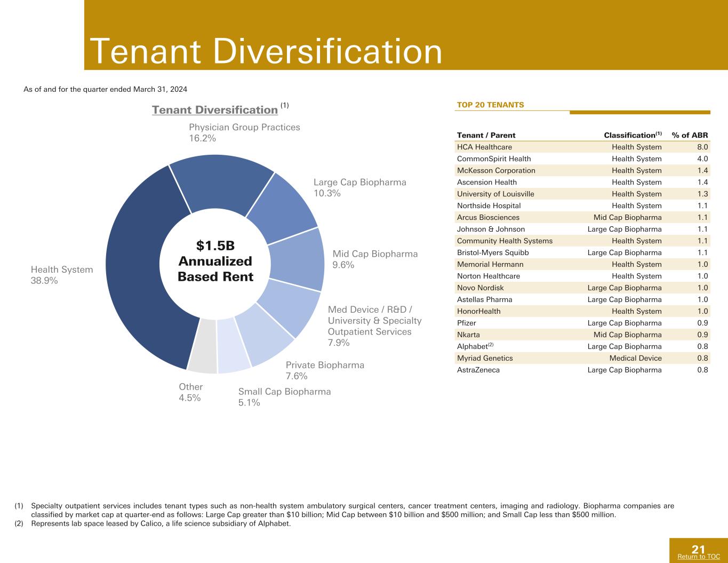
Task: Click the "Health System 38.9%" chart label
Action: pos(62,275)
